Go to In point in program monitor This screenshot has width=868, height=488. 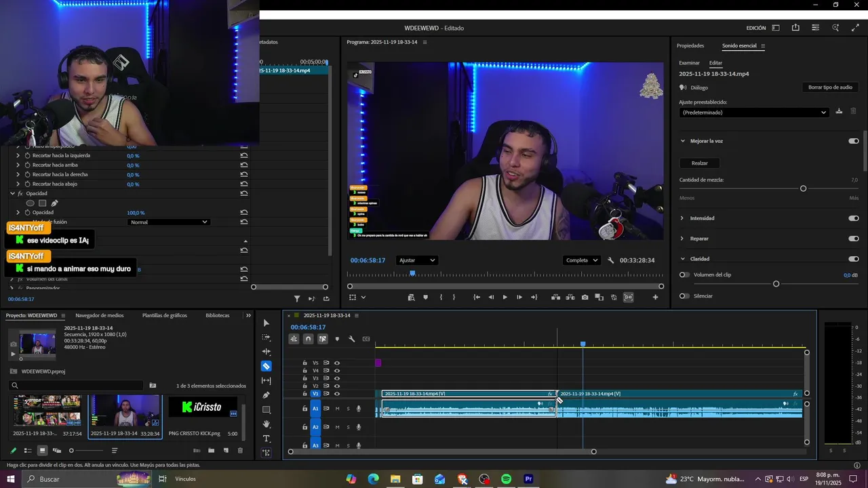[477, 298]
